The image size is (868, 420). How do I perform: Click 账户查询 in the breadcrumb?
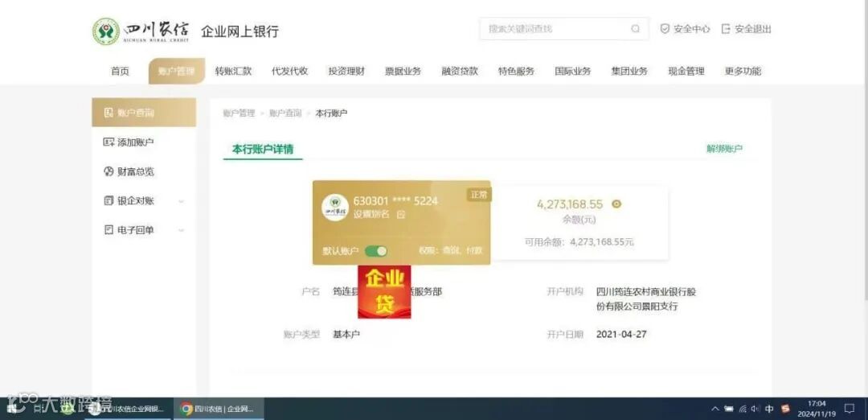tap(285, 113)
